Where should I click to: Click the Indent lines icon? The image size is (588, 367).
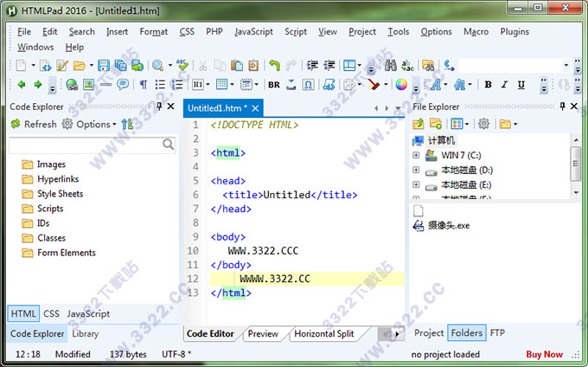point(312,65)
